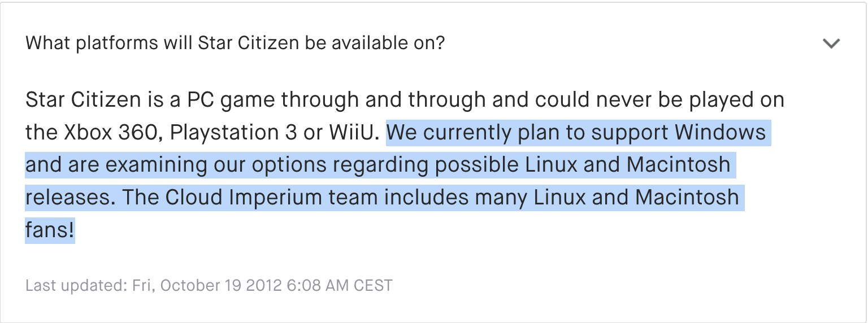
Task: Collapse the FAQ with the chevron arrow
Action: pos(831,43)
